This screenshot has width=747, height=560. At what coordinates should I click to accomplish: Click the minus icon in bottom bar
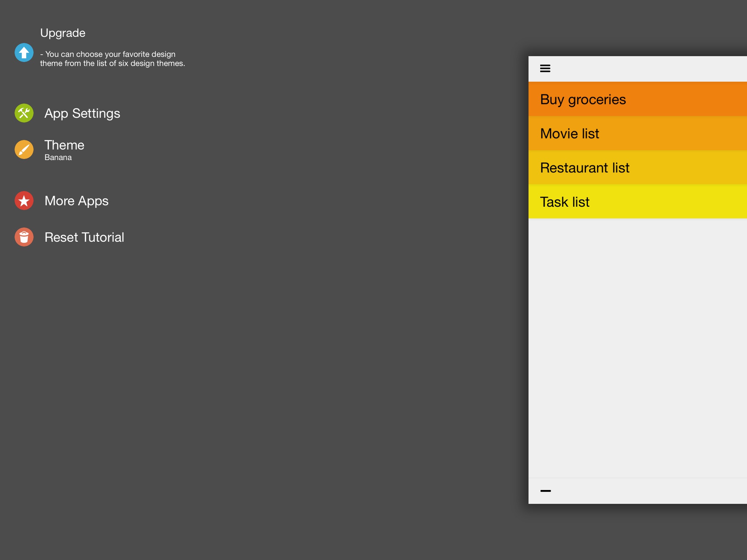[x=545, y=491]
